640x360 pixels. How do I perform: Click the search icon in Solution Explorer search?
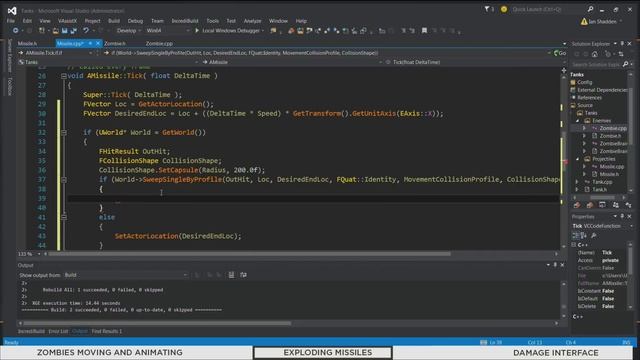point(625,64)
